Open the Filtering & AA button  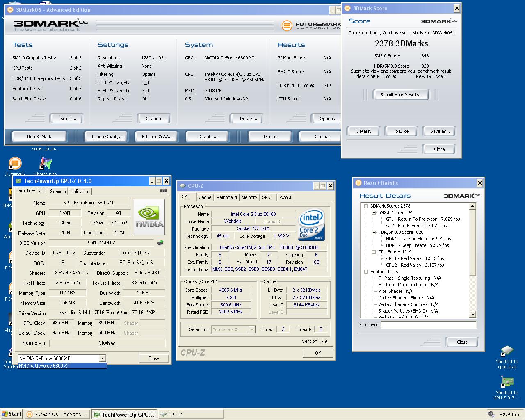click(157, 137)
